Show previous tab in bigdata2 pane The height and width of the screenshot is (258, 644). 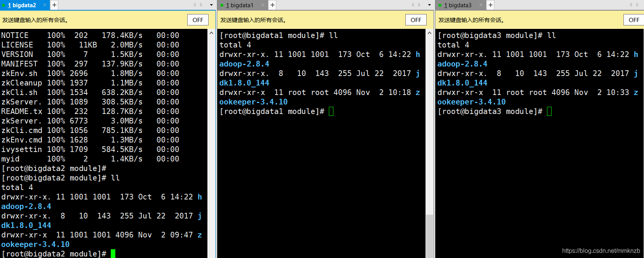[194, 5]
